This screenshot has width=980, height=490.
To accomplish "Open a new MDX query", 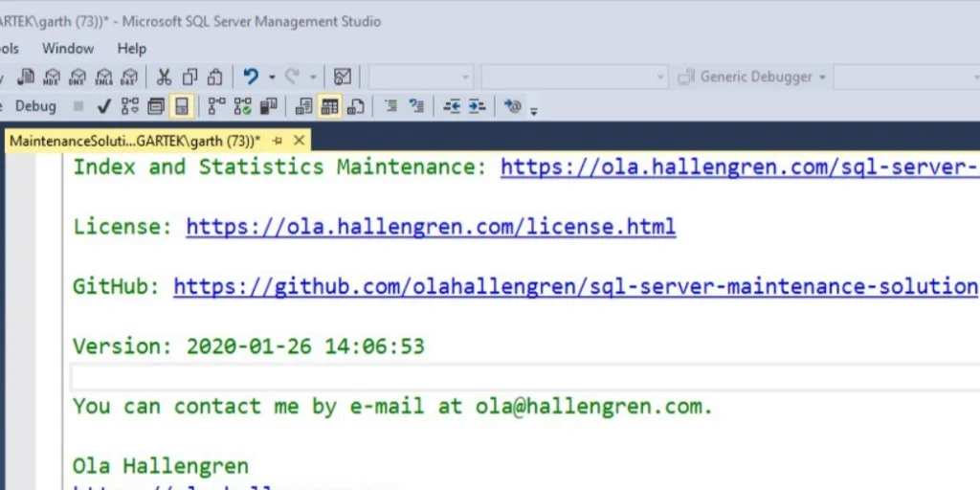I will [x=52, y=77].
